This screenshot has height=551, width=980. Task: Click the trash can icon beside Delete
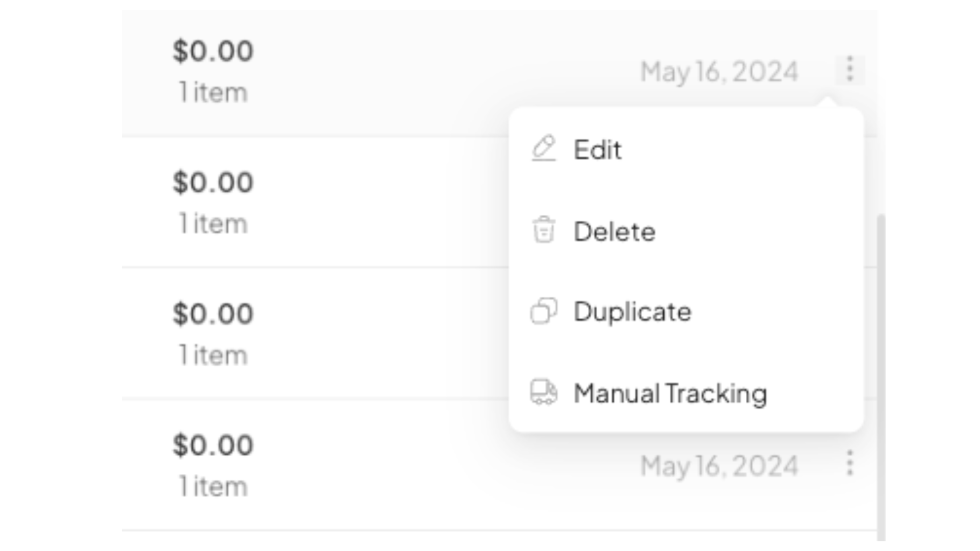(543, 231)
